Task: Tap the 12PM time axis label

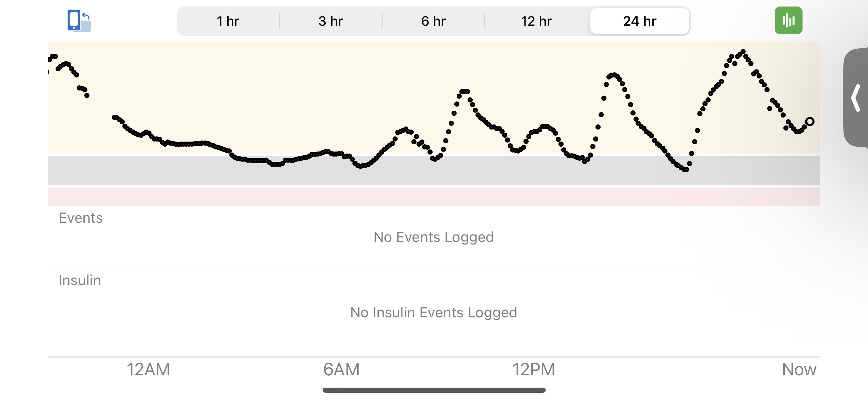Action: [533, 369]
